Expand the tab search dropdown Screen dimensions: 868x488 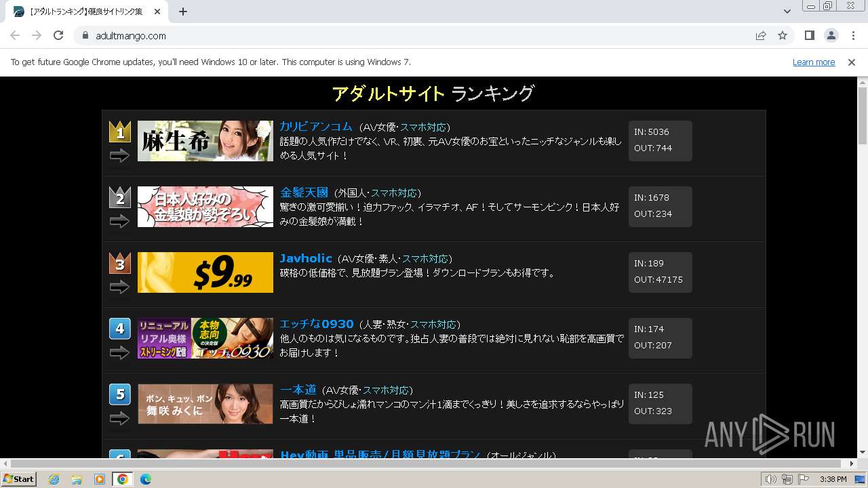pos(787,12)
